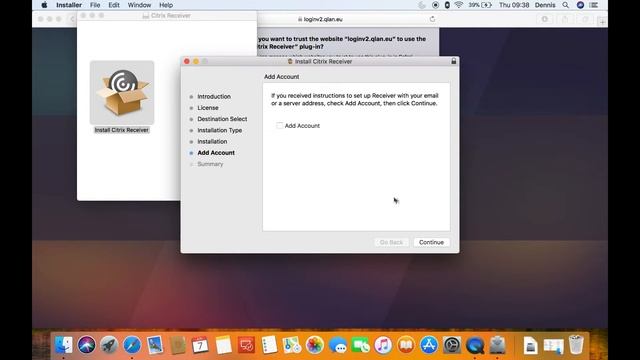
Task: Select the Installation step in sidebar
Action: point(212,142)
